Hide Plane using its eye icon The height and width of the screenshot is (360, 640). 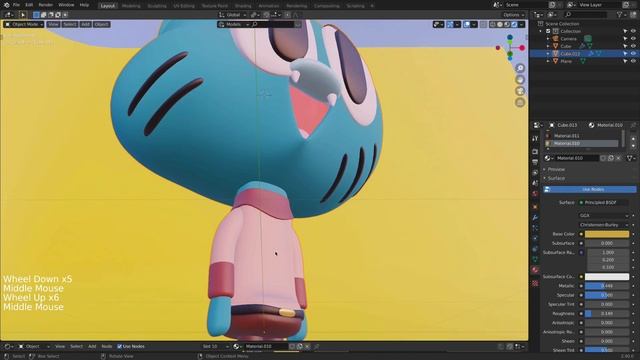coord(633,61)
